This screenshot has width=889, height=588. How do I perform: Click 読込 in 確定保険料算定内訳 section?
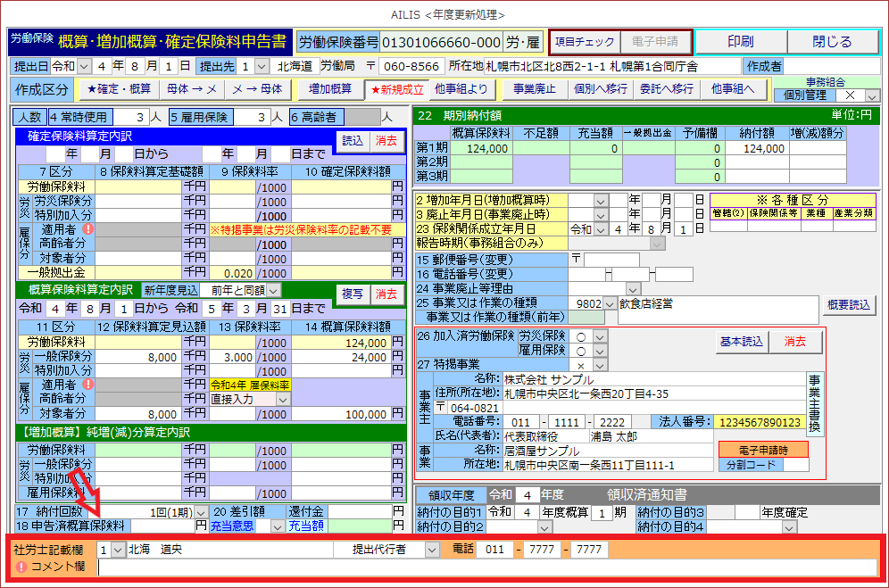coord(352,140)
